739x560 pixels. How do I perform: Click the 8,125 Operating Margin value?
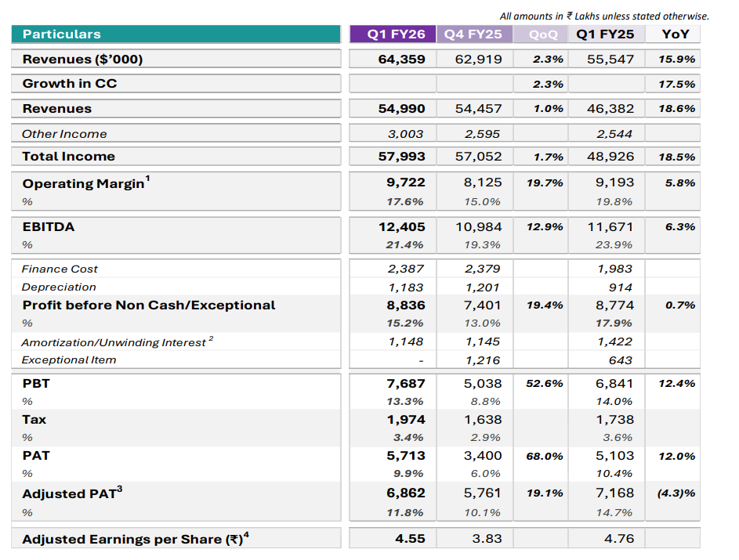pos(483,182)
